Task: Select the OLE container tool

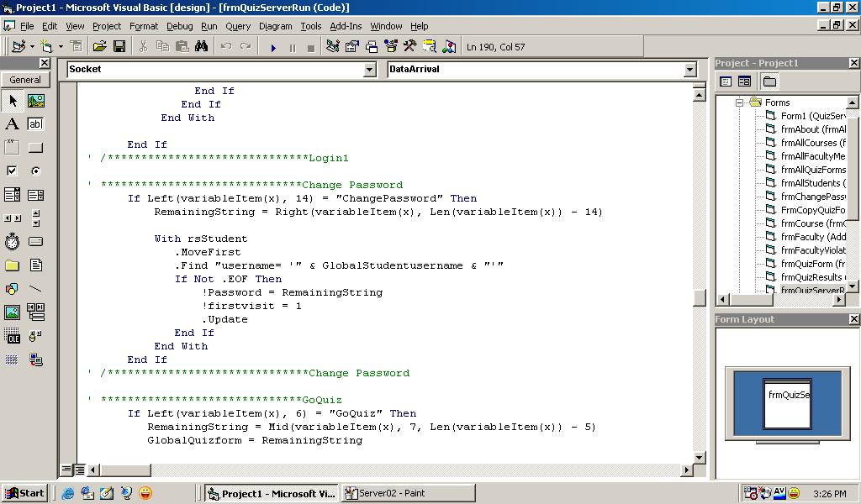Action: pyautogui.click(x=12, y=336)
